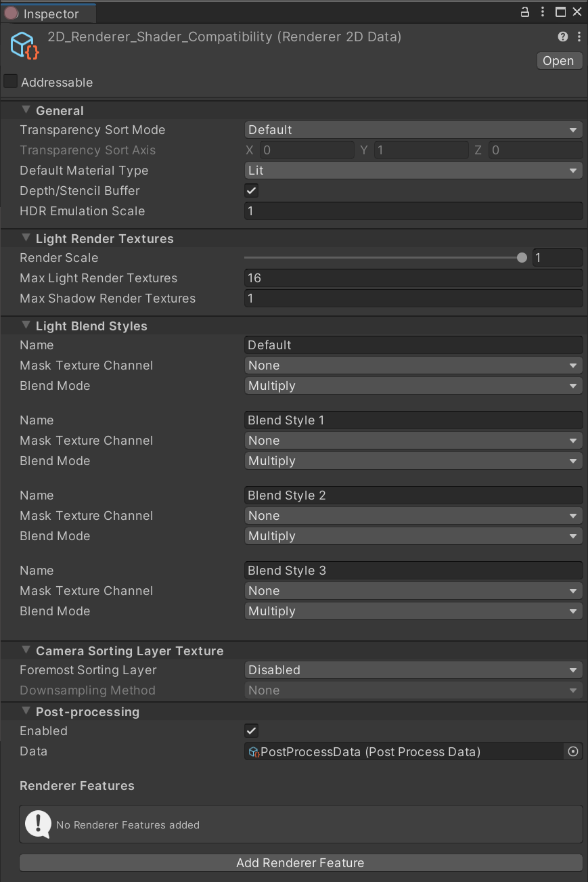Click the kebab menu beside the help icon
The width and height of the screenshot is (588, 882).
click(579, 37)
